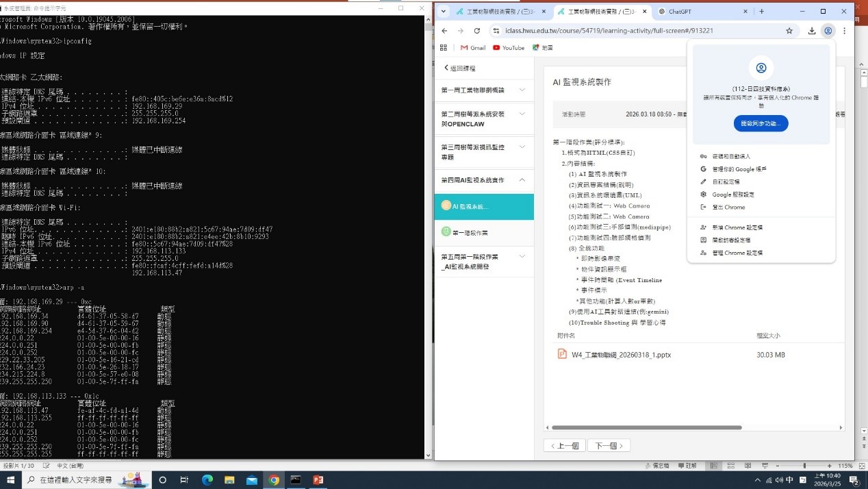Click the 開啟同步功能 sync button
868x489 pixels.
click(x=761, y=123)
